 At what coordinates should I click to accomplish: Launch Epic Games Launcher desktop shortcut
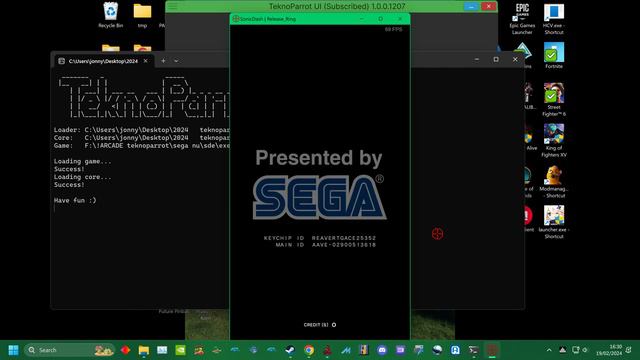[522, 19]
